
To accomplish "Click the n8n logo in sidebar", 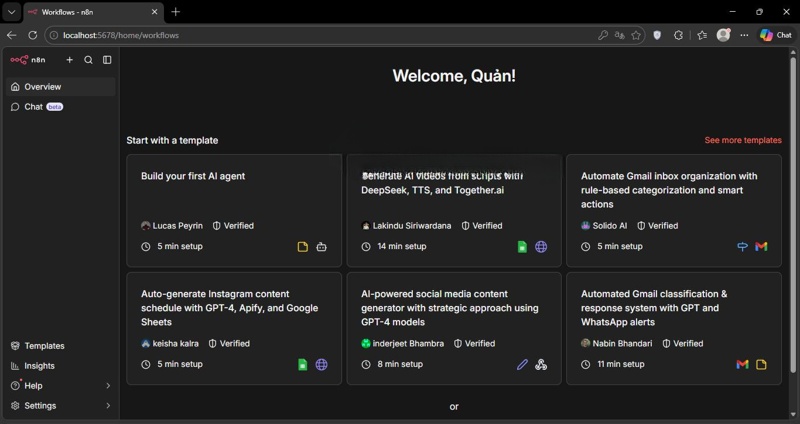I will (x=28, y=60).
